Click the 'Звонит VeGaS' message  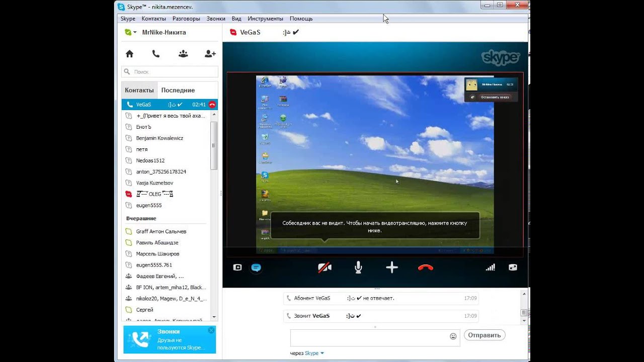(x=381, y=316)
